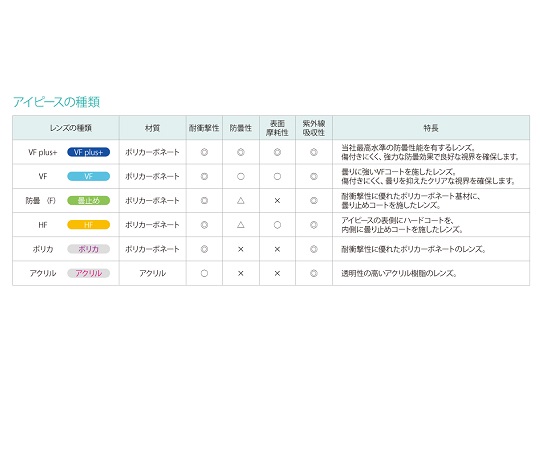Click the gray アクリル badge

click(89, 273)
